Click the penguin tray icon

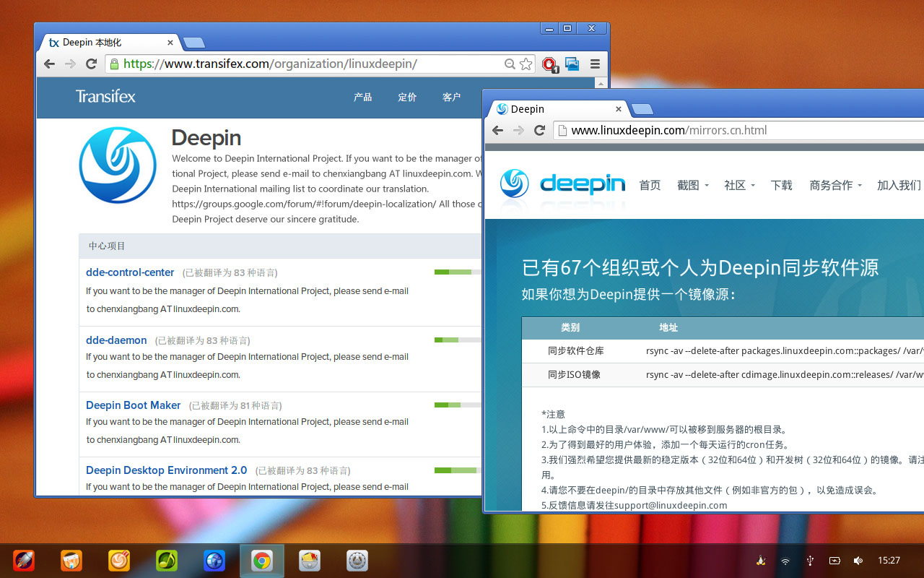click(x=761, y=561)
